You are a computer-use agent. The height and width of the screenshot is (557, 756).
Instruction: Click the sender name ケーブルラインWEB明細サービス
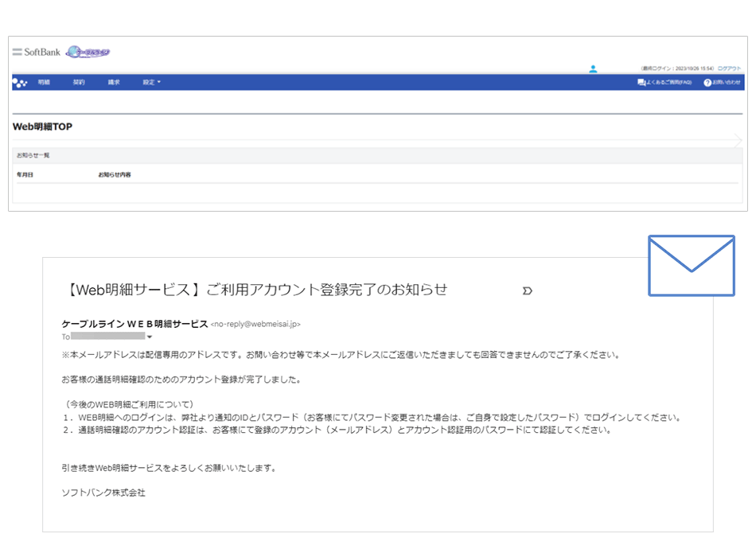(x=134, y=324)
